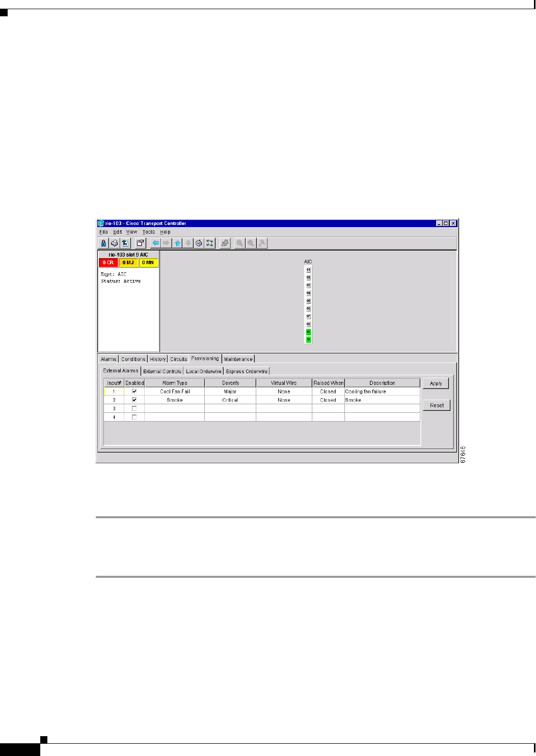Screen dimensions: 536x756
Task: Click the yellow 0 MN alarm count
Action: 148,263
